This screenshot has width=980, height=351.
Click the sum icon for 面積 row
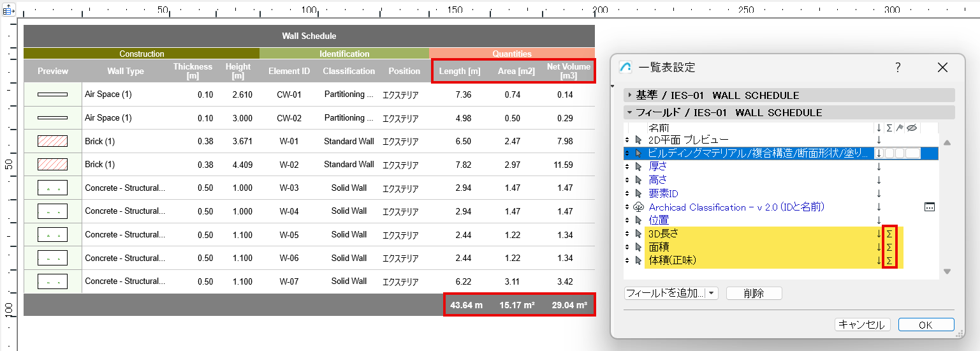coord(889,247)
